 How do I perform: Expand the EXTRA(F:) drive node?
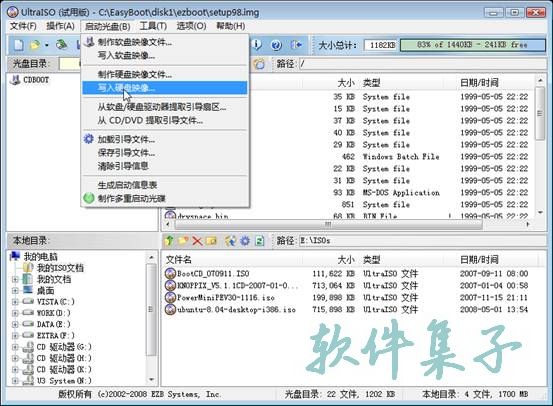15,335
